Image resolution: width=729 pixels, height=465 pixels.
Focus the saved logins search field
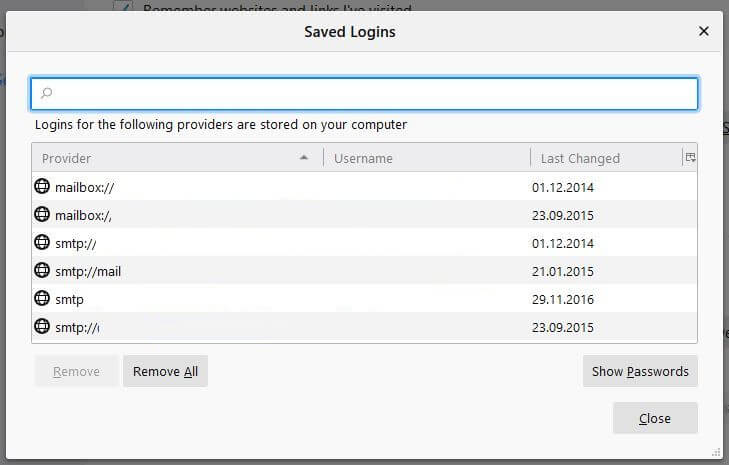point(364,93)
